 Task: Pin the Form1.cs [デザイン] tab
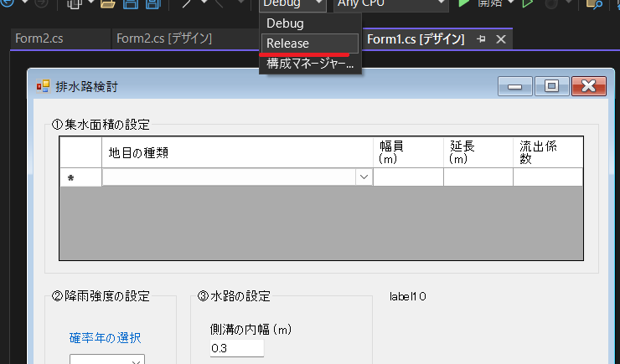[x=481, y=39]
